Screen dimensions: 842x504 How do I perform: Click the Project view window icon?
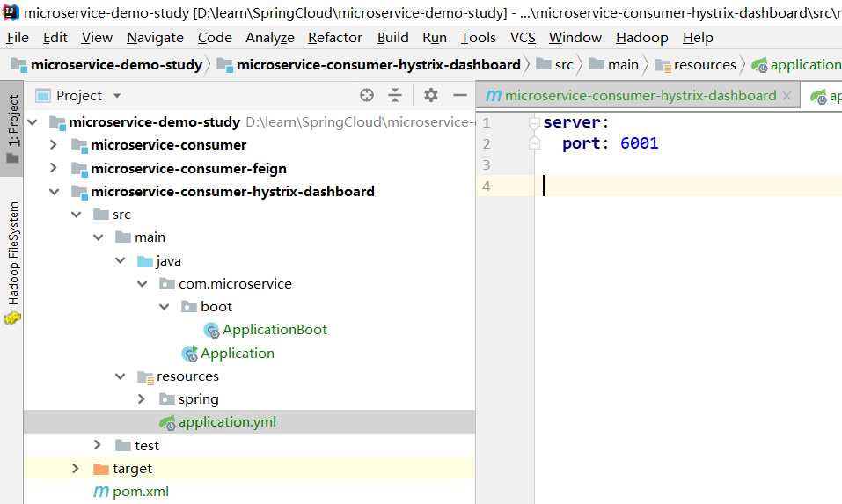[x=43, y=96]
